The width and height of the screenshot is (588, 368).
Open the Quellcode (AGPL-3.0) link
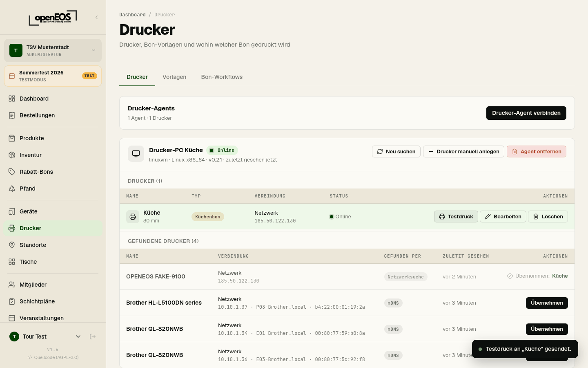coord(53,357)
